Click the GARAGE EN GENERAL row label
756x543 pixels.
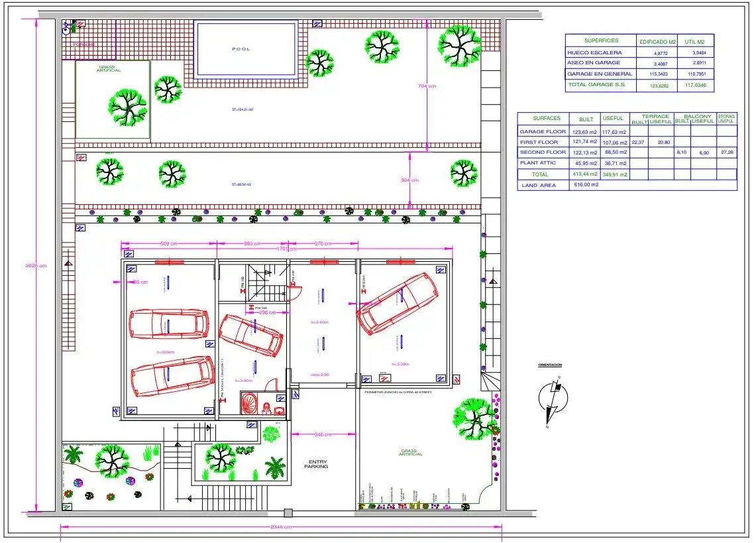(600, 74)
